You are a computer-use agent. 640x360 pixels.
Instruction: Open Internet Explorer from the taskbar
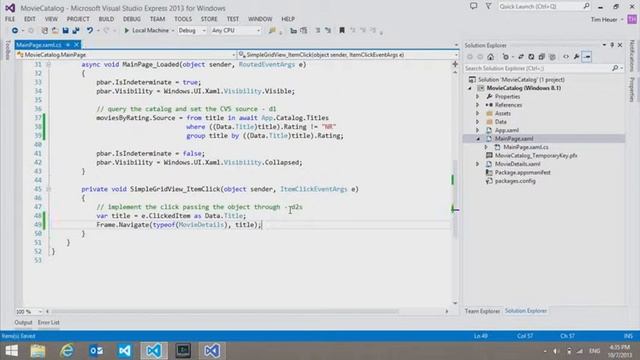[x=67, y=351]
